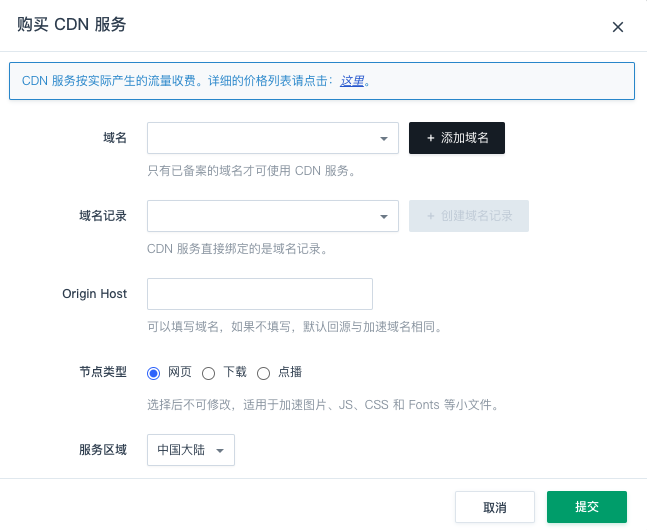The image size is (647, 530).
Task: Select the 点播 node type radio
Action: pos(263,373)
